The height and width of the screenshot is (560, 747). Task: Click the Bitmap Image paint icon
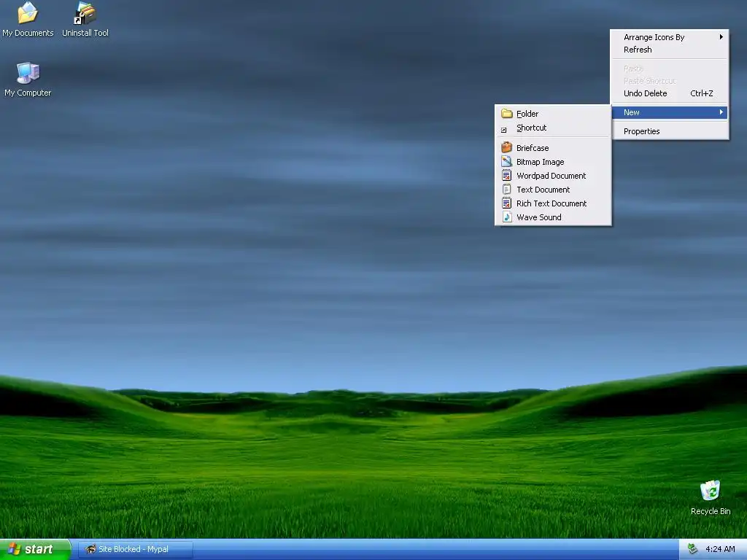pos(507,161)
